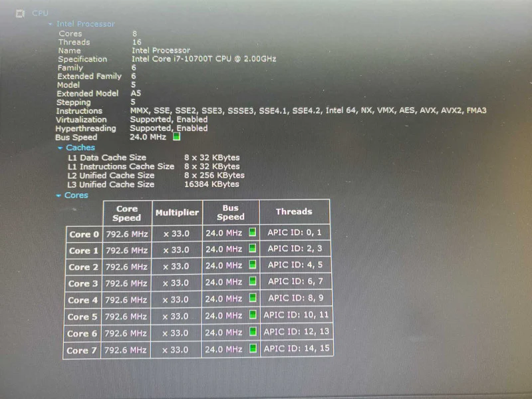This screenshot has height=399, width=532.
Task: Select the Core 2 row label
Action: click(83, 267)
